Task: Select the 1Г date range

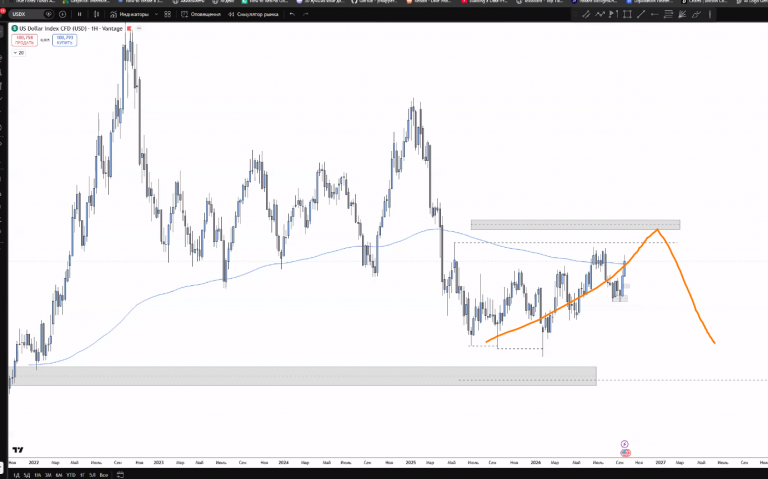Action: [x=82, y=475]
